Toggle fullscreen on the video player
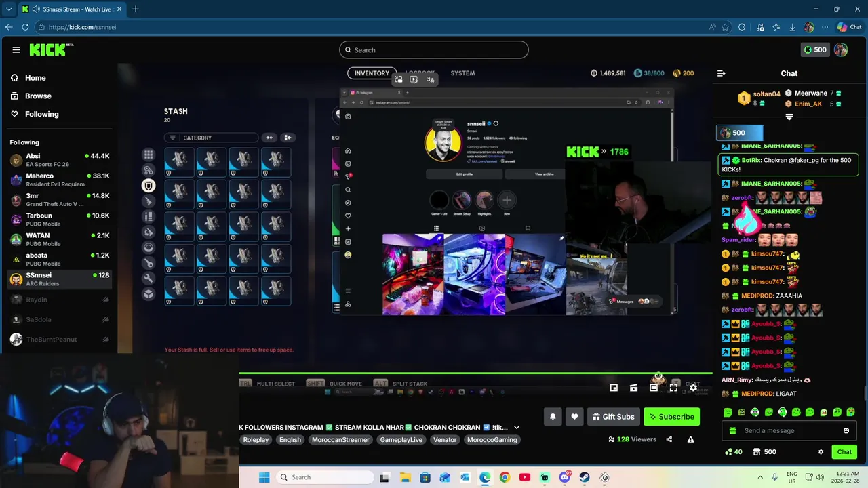The width and height of the screenshot is (868, 488). (x=673, y=388)
